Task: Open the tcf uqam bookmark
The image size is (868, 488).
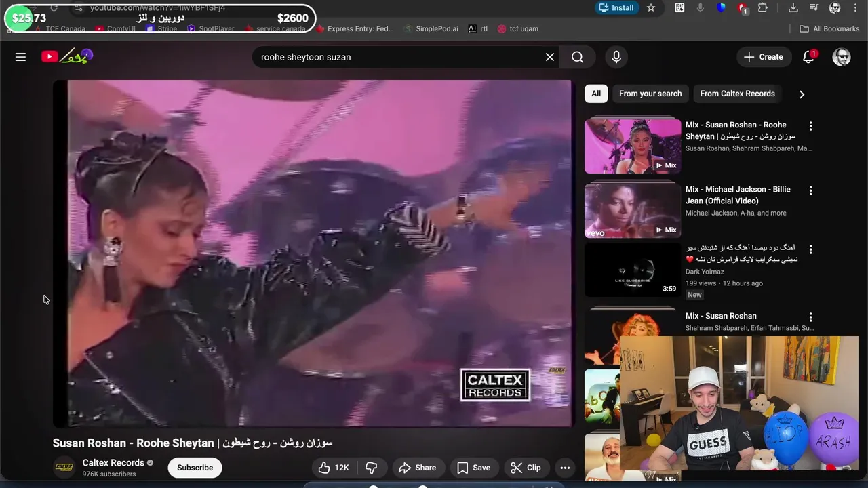Action: 517,28
